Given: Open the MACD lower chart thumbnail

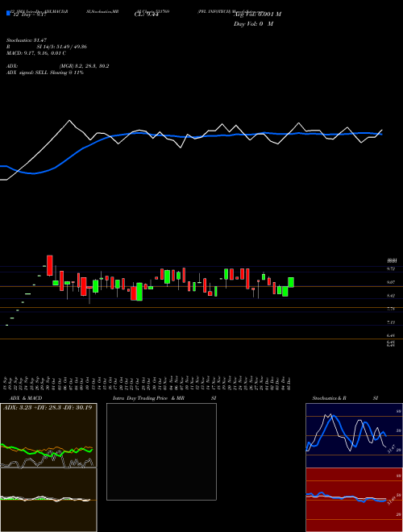Looking at the screenshot, I should pos(48,500).
